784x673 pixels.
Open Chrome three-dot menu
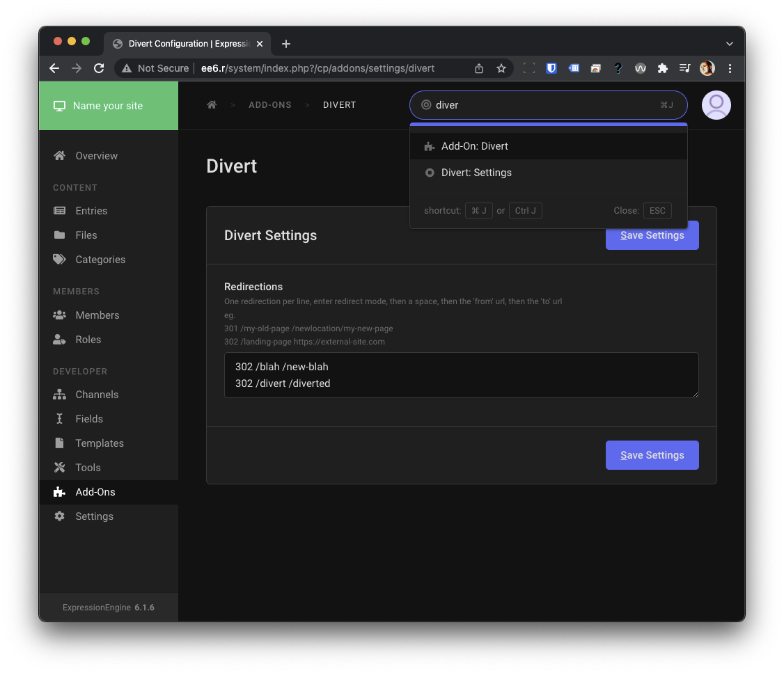pos(730,68)
